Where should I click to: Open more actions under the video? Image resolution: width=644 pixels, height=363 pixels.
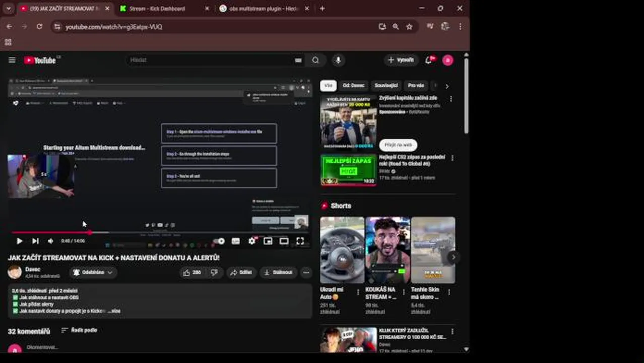click(306, 272)
